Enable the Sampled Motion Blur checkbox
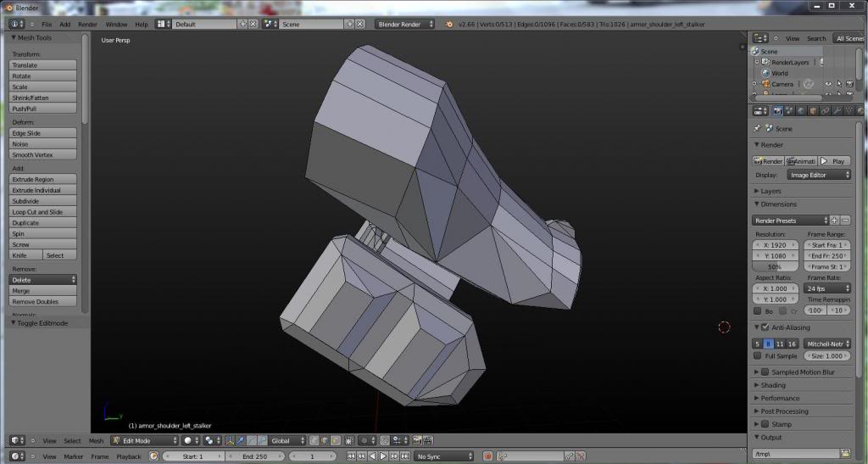The height and width of the screenshot is (464, 868). coord(765,372)
